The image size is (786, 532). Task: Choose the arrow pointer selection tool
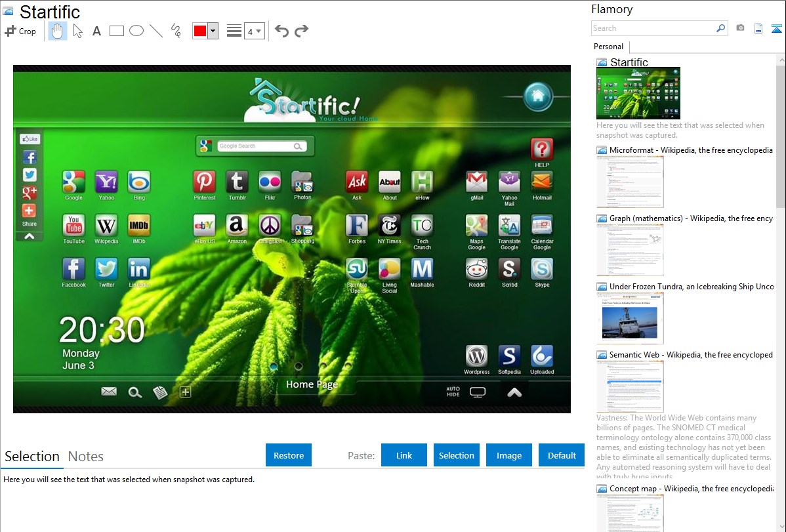[77, 31]
